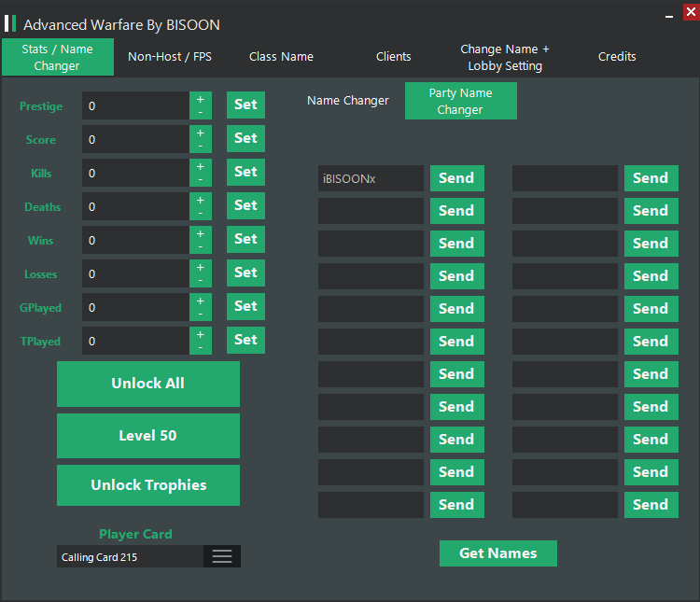Close the Advanced Warfare tool window
700x602 pixels.
(691, 12)
